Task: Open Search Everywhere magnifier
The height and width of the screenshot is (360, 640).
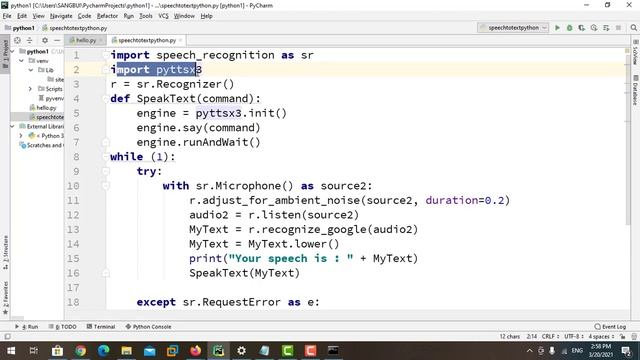Action: click(633, 28)
